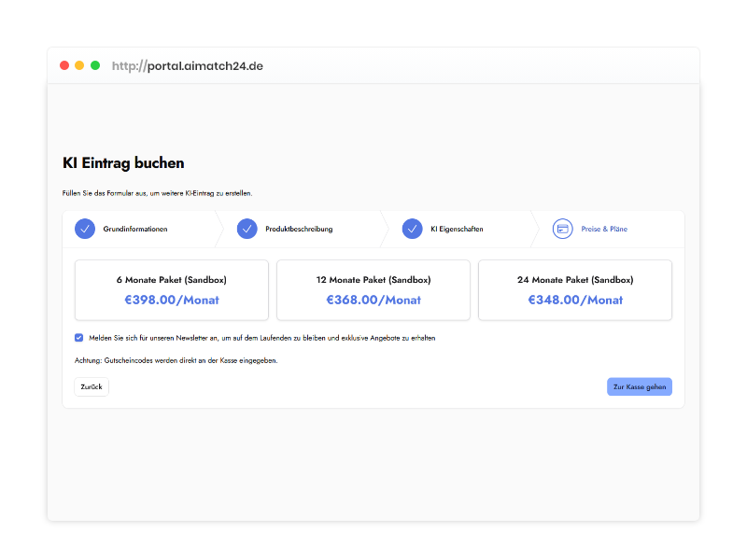747x560 pixels.
Task: Click the newsletter signup label text
Action: point(261,338)
